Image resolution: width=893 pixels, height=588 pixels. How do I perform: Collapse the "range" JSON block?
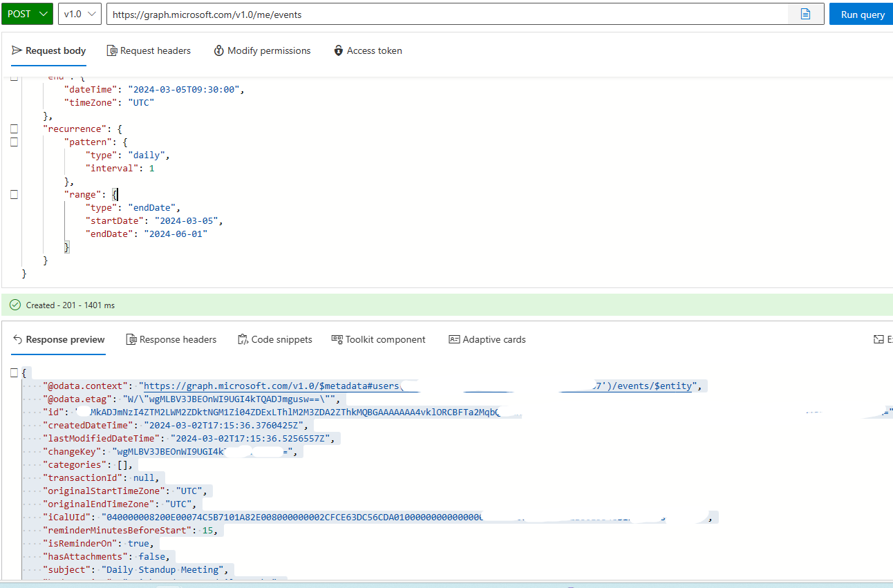tap(14, 195)
